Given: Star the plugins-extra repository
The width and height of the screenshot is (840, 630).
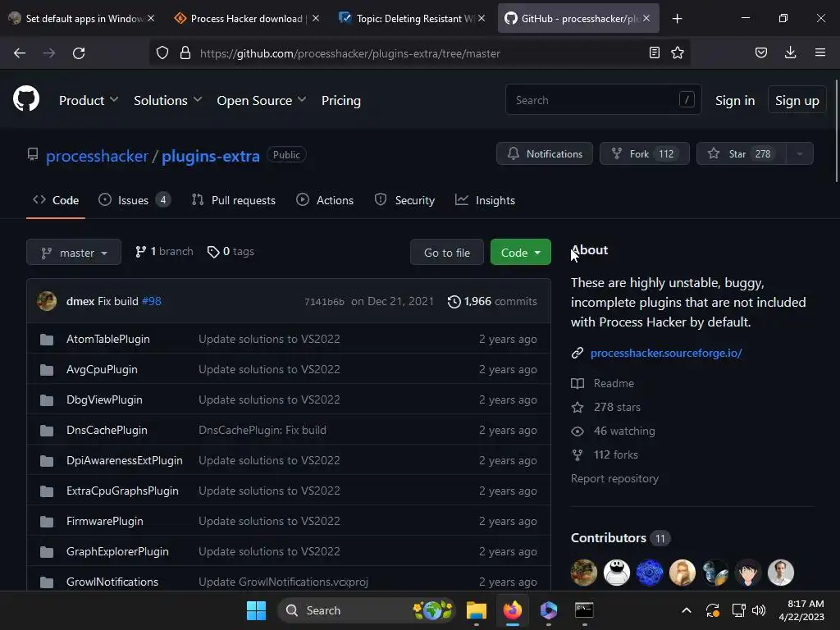Looking at the screenshot, I should pos(742,153).
